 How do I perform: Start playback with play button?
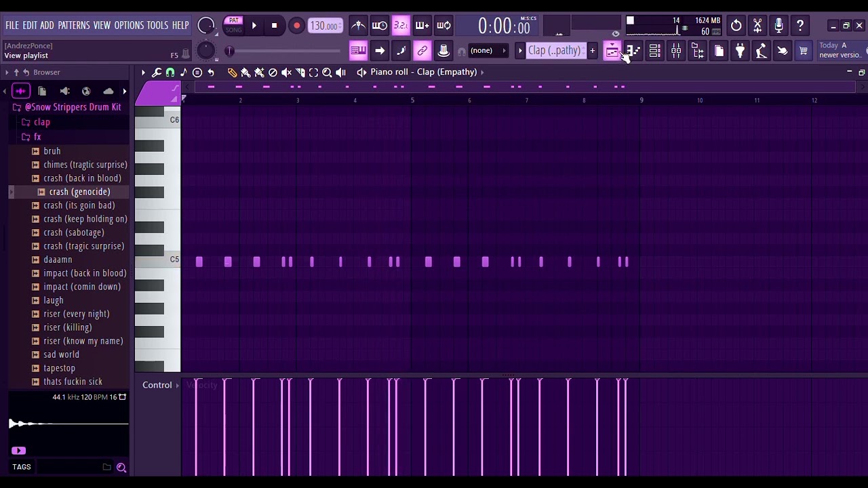pos(254,26)
